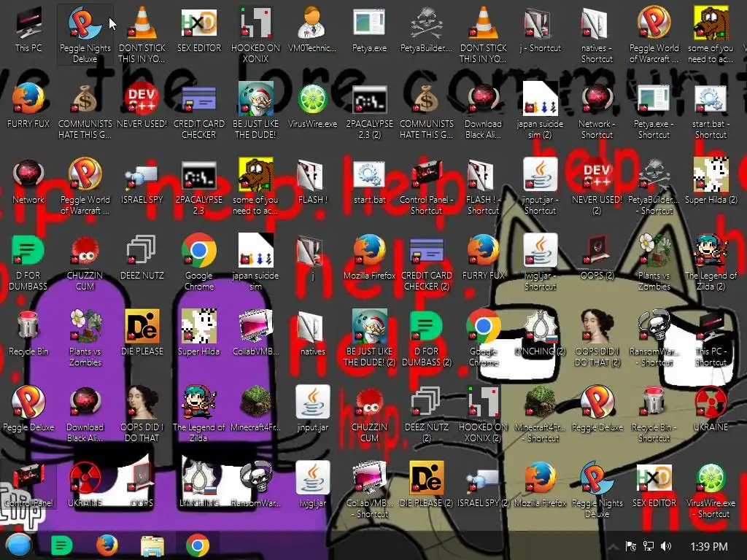The height and width of the screenshot is (560, 747).
Task: Select the j - Shortcut desktop icon
Action: click(541, 30)
